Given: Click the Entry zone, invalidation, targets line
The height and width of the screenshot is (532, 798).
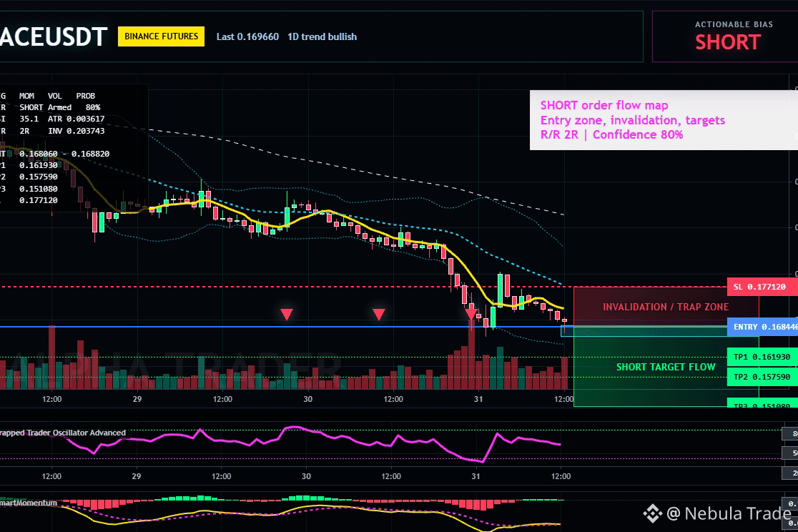Looking at the screenshot, I should click(x=633, y=120).
